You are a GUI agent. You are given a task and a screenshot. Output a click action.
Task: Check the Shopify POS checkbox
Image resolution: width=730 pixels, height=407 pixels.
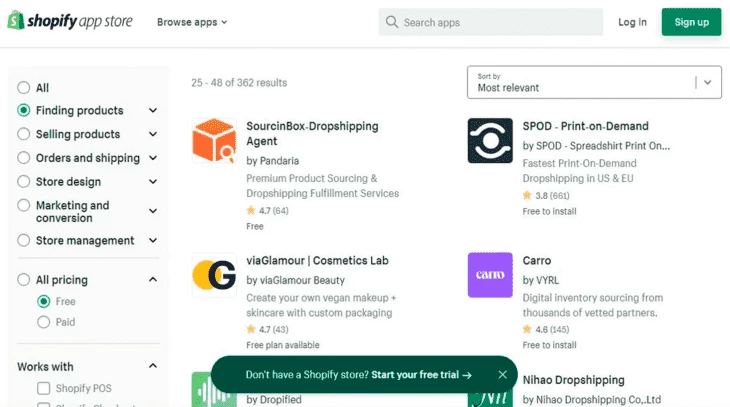tap(43, 388)
